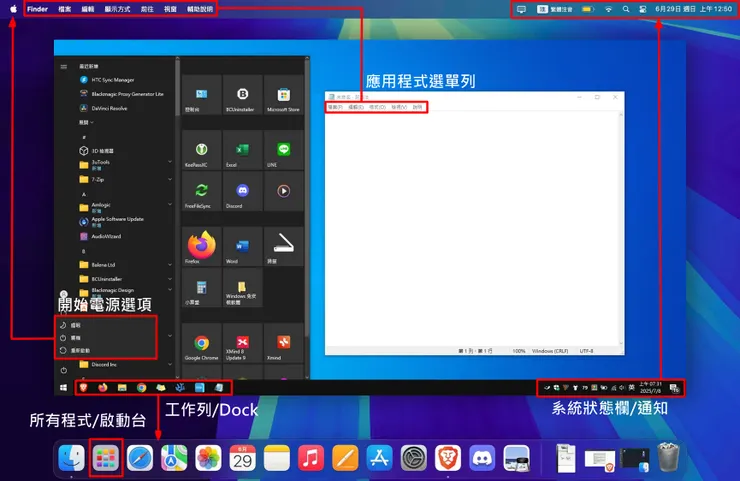Open macOS Control Center icon

click(643, 9)
